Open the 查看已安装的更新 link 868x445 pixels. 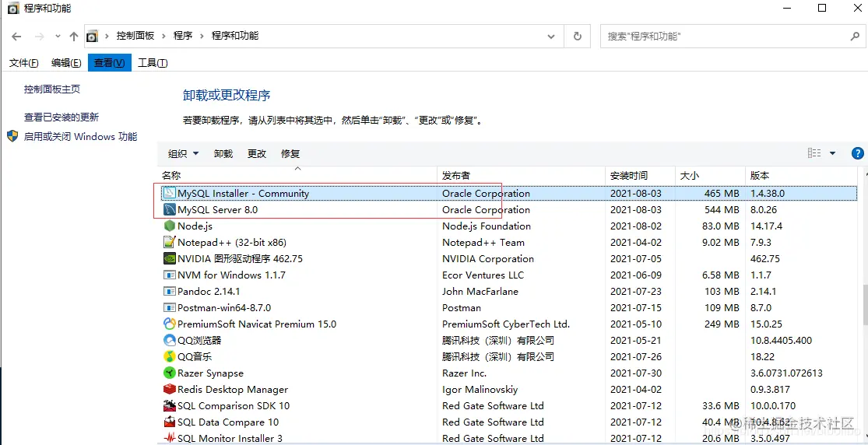61,117
